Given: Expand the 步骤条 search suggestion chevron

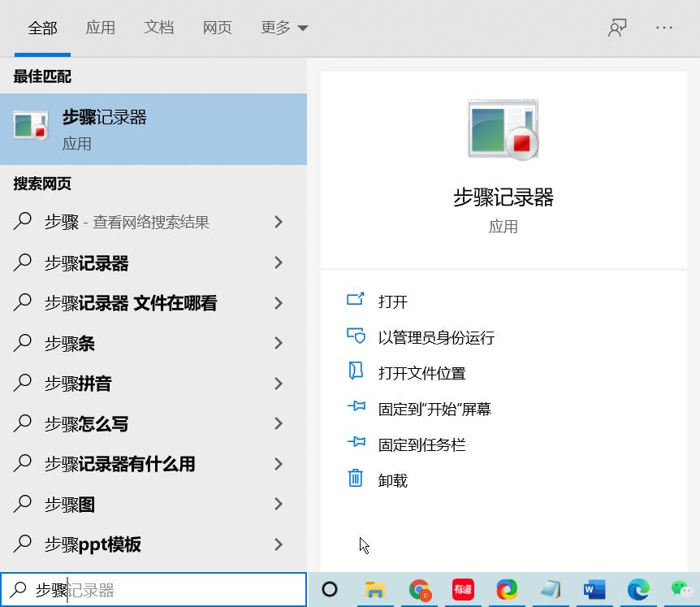Looking at the screenshot, I should pos(278,343).
